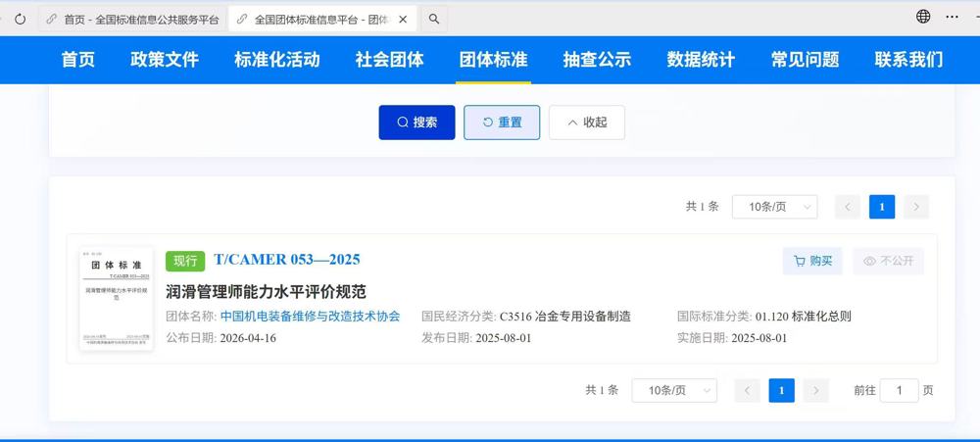
Task: Go to next page in top pagination
Action: (915, 207)
